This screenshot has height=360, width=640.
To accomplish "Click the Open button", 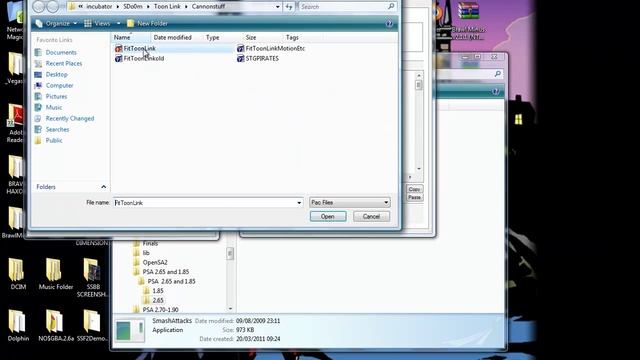I will 328,217.
